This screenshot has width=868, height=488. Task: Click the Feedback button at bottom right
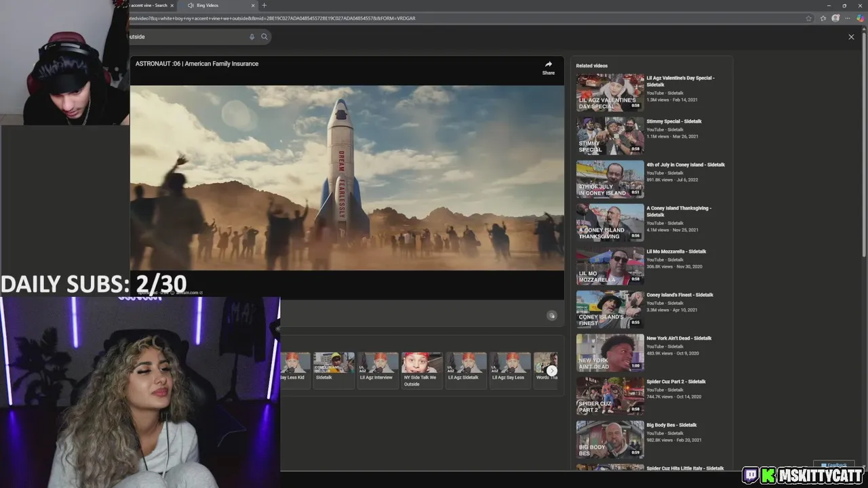click(x=833, y=465)
